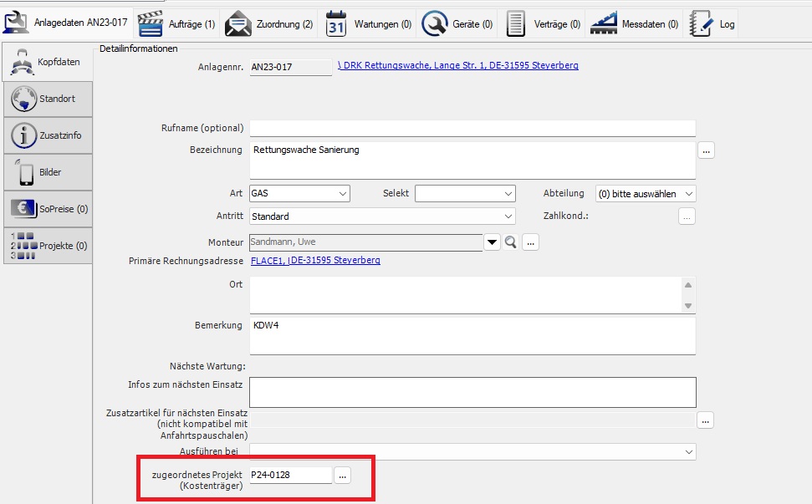Select Standort in the sidebar
The width and height of the screenshot is (812, 504).
pos(47,99)
